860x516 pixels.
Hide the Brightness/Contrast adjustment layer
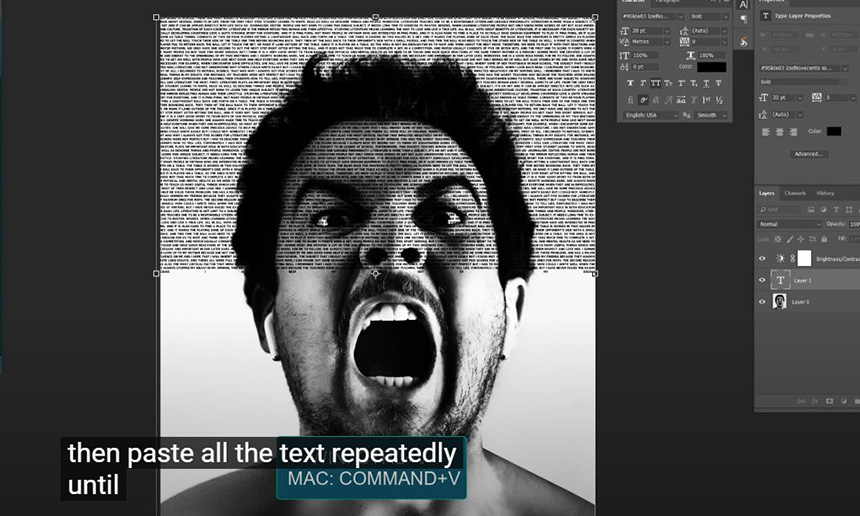(762, 258)
